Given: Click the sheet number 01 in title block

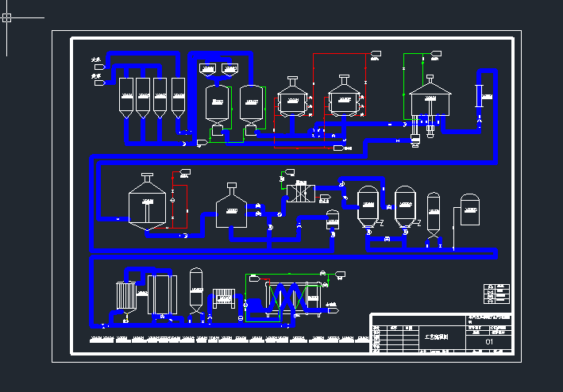Looking at the screenshot, I should pos(488,342).
